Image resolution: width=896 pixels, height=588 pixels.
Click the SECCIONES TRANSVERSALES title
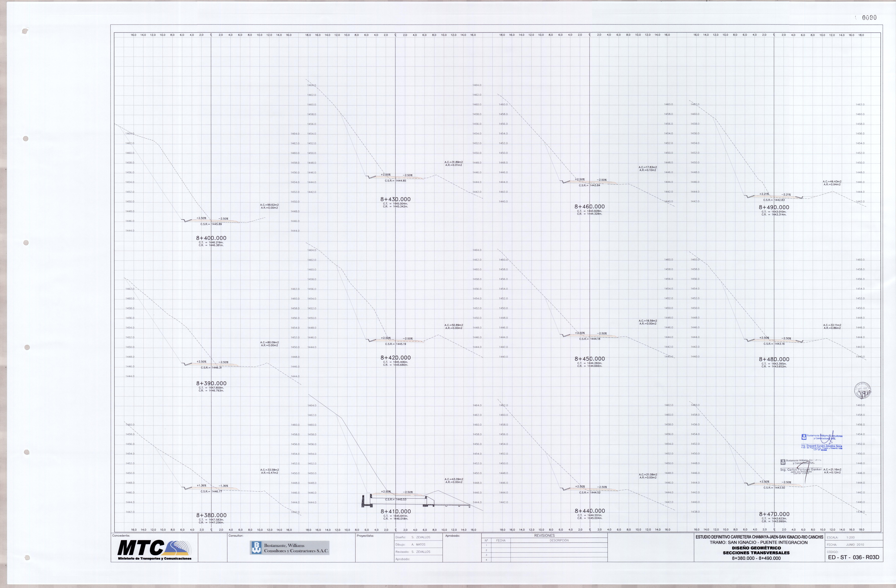click(756, 553)
